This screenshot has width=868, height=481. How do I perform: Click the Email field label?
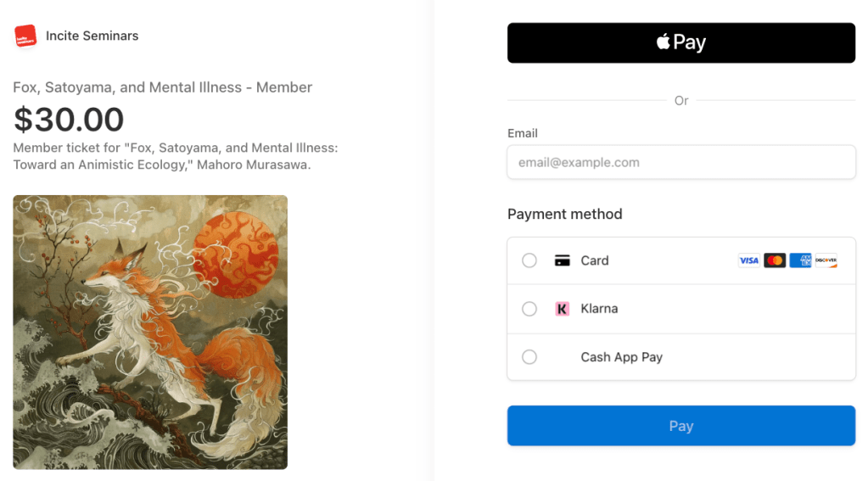coord(522,133)
